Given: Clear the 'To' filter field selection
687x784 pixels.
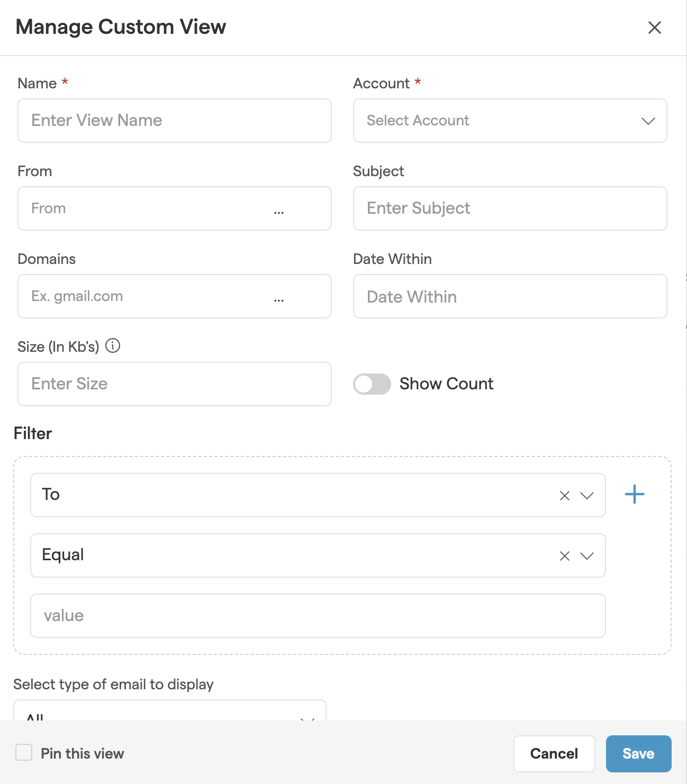Looking at the screenshot, I should 564,496.
